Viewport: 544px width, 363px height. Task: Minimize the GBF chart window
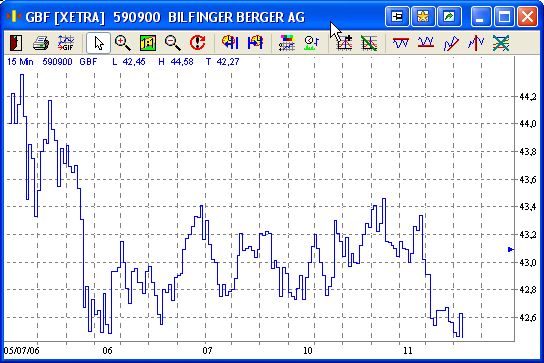[481, 16]
